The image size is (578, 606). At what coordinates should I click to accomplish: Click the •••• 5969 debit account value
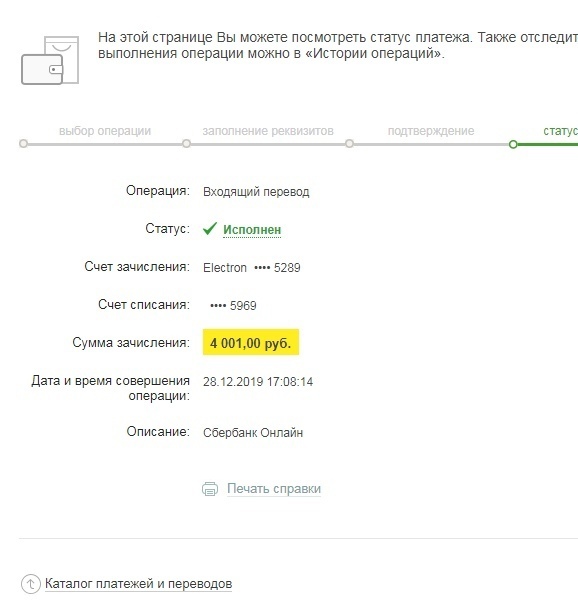pyautogui.click(x=233, y=305)
